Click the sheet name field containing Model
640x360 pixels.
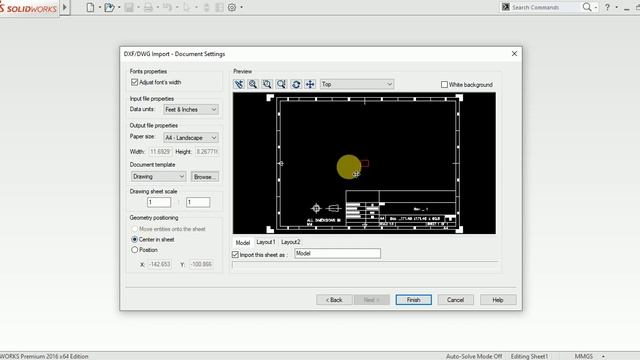click(x=338, y=253)
